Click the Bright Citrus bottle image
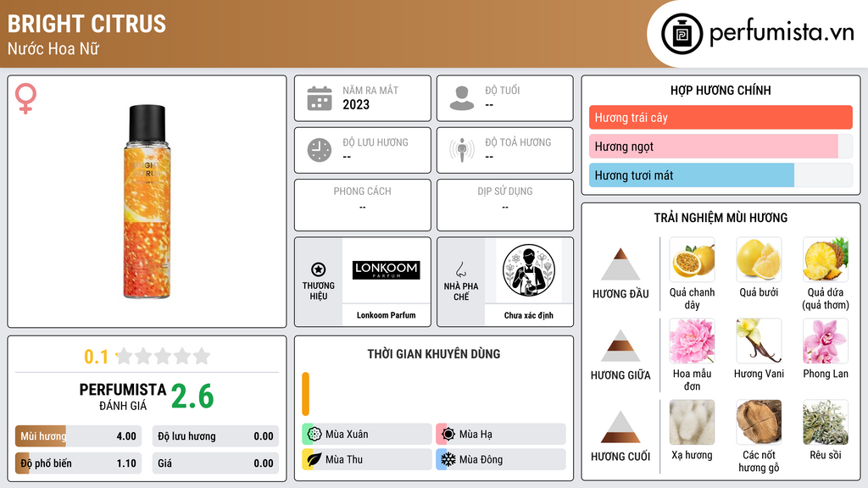 [x=147, y=202]
